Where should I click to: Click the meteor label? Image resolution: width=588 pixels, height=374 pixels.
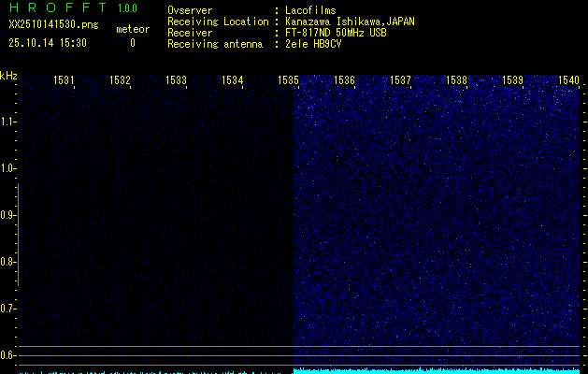[x=132, y=29]
